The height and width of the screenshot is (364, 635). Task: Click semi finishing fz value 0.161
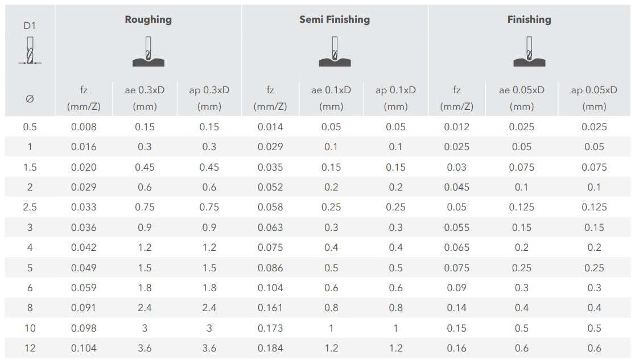(x=270, y=308)
